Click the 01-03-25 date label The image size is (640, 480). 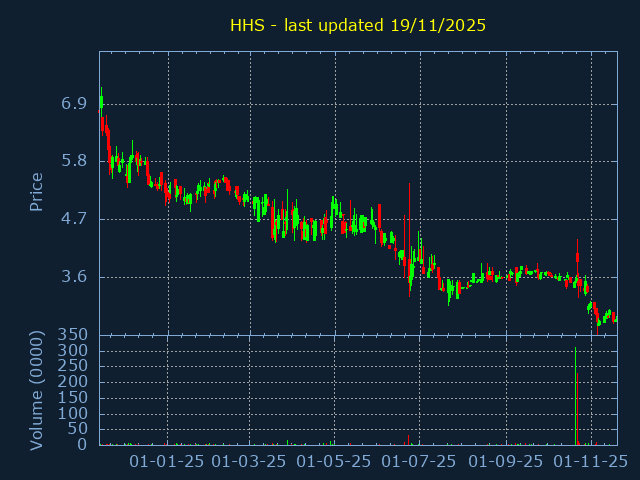tap(250, 461)
